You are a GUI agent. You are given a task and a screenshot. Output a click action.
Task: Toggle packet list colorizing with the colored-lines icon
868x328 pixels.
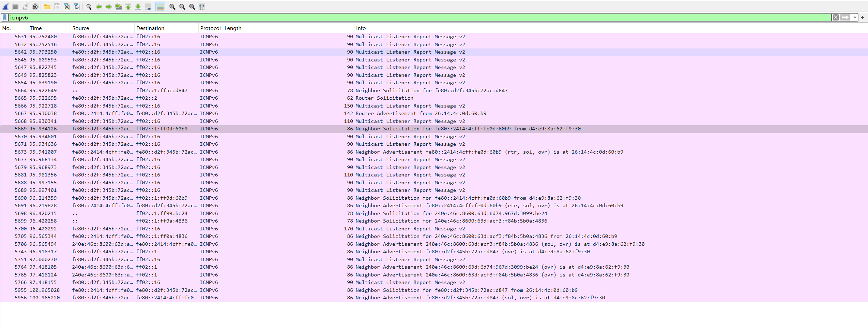160,7
